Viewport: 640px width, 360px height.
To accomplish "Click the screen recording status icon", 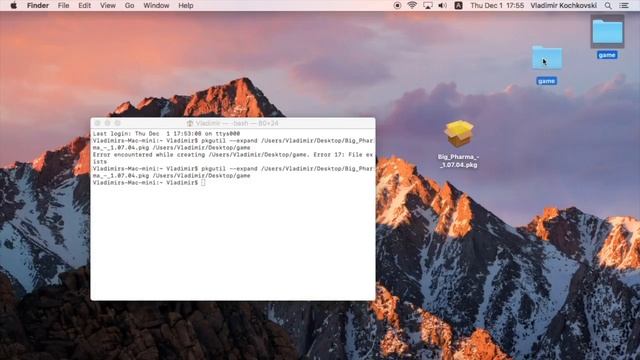I will tap(397, 5).
